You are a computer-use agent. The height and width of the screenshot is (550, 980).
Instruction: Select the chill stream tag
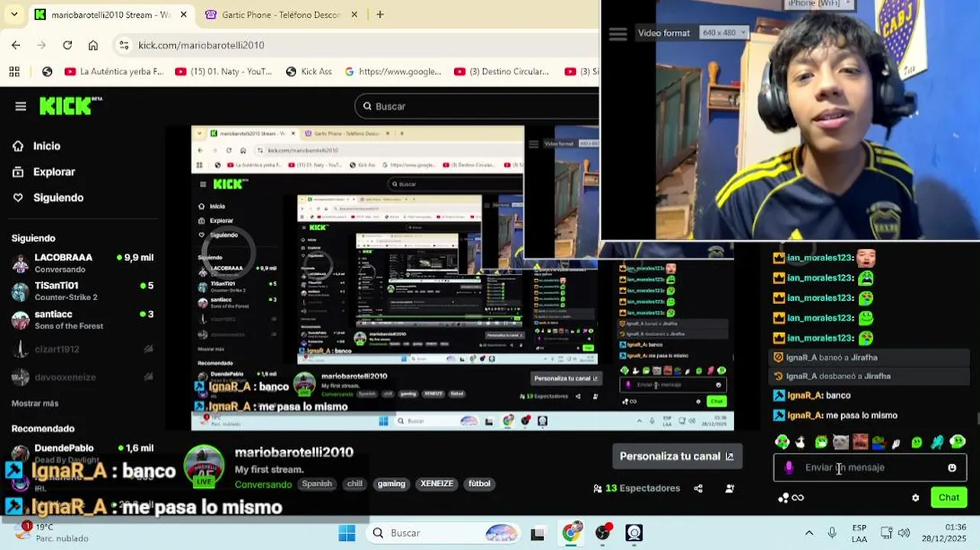355,484
